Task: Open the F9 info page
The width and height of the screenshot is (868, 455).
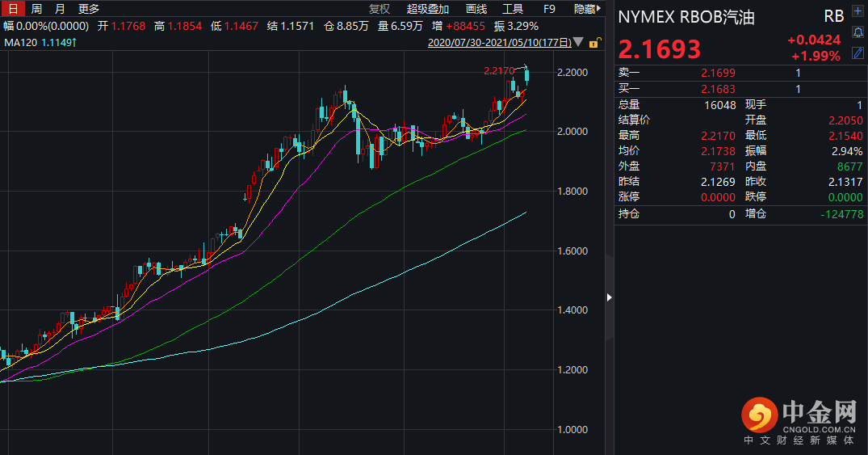Action: (549, 9)
